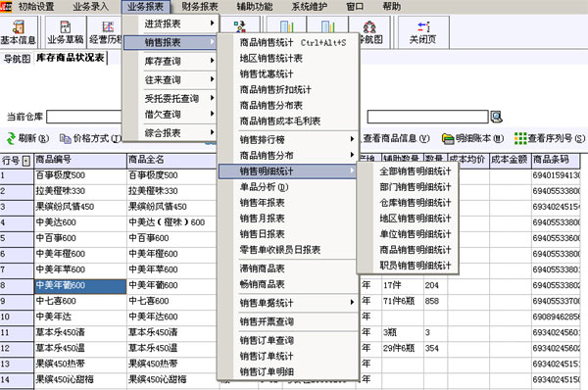Click the search icon beside the input field

(x=496, y=117)
